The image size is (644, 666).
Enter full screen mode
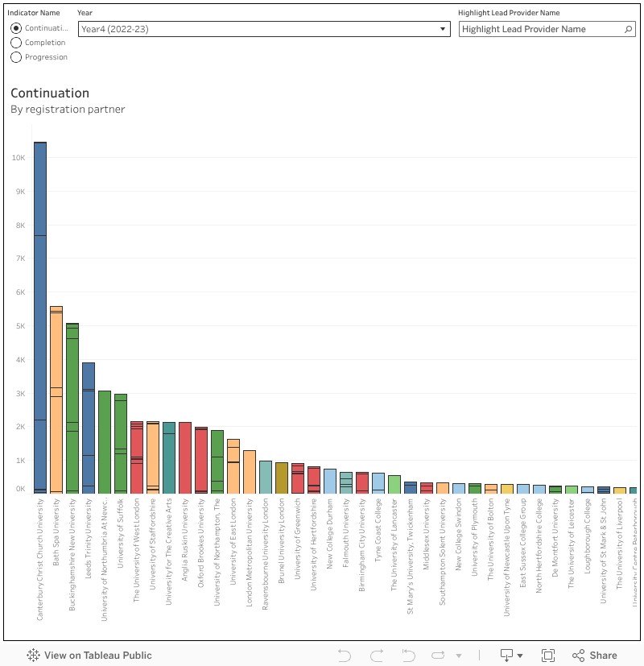548,655
